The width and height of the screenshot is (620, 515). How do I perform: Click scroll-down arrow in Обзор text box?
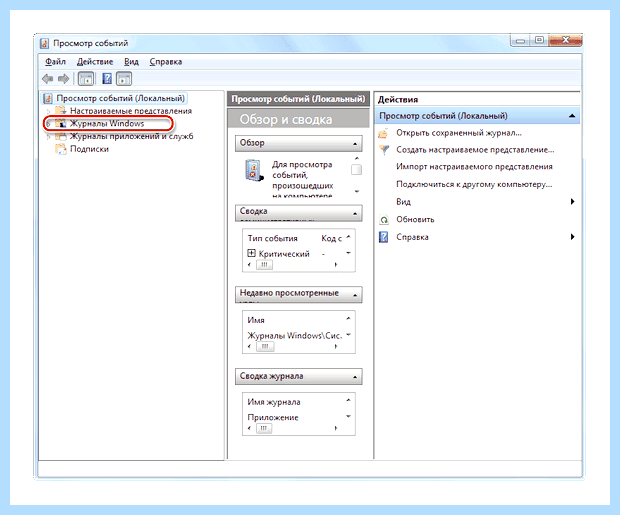tap(357, 192)
